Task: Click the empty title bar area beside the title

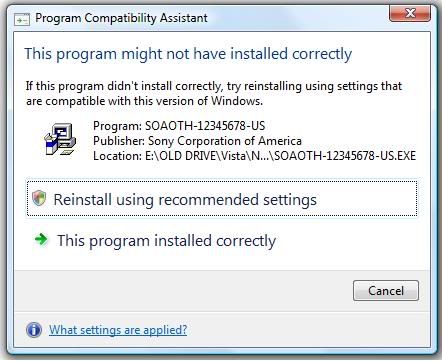Action: click(x=297, y=18)
